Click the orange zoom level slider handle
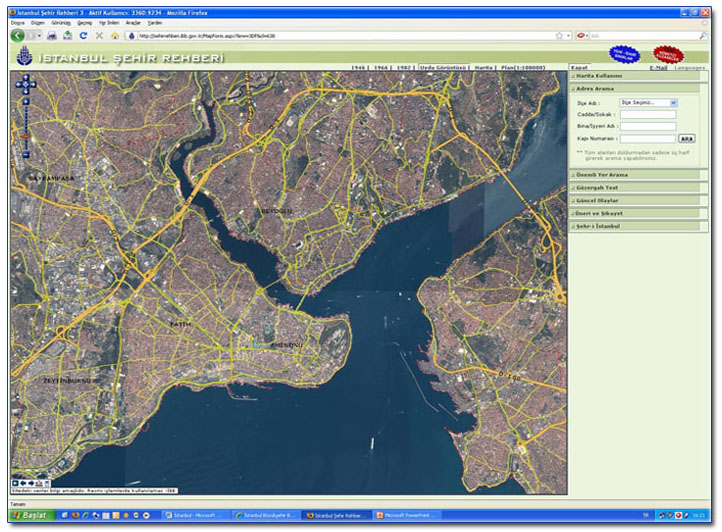 (x=26, y=138)
